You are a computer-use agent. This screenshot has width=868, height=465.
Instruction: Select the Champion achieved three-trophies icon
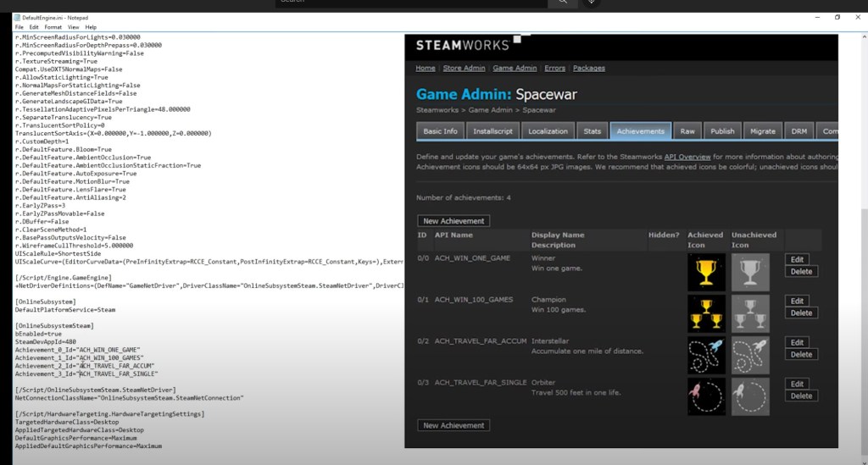tap(706, 313)
